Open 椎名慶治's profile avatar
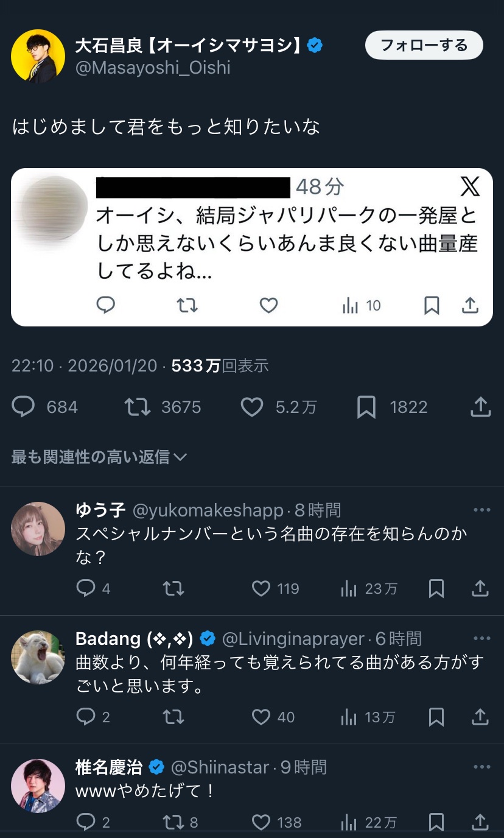 point(38,786)
